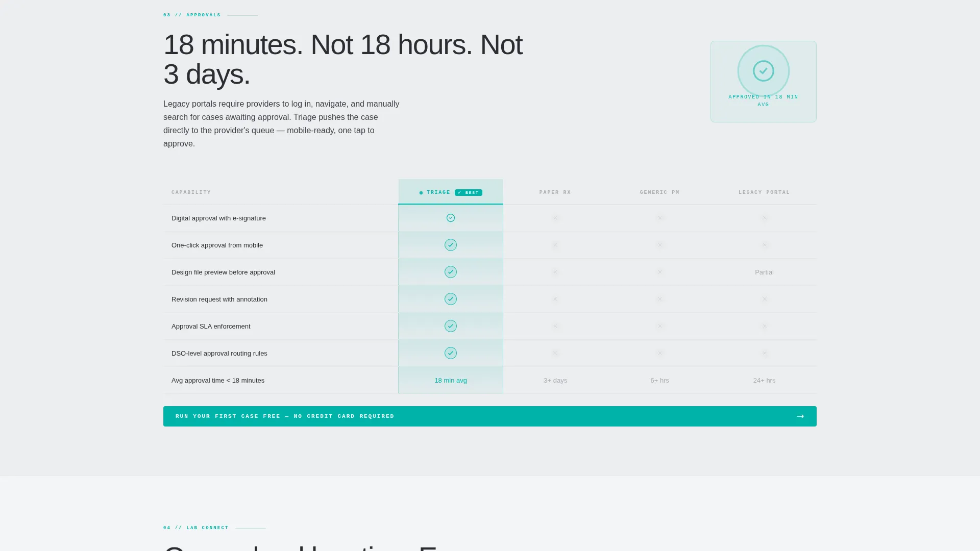Click the '04 // Lab Connect' section label
The height and width of the screenshot is (551, 980).
[196, 528]
